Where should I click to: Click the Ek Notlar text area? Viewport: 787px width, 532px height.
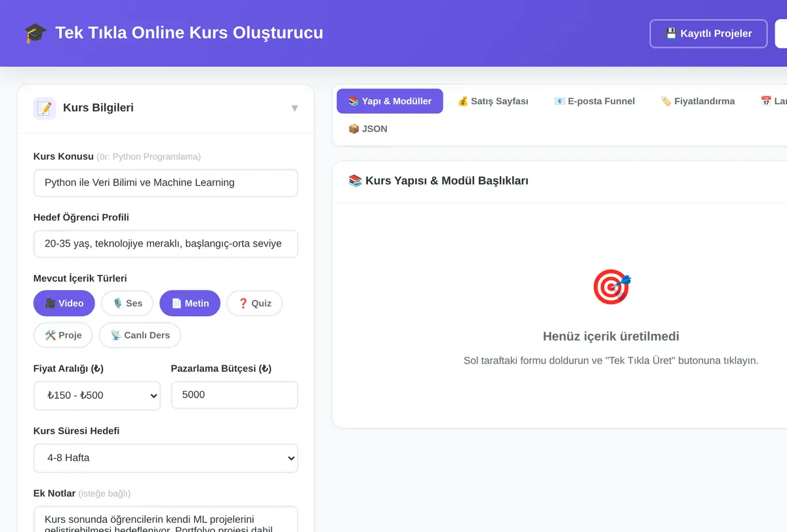pos(166,519)
